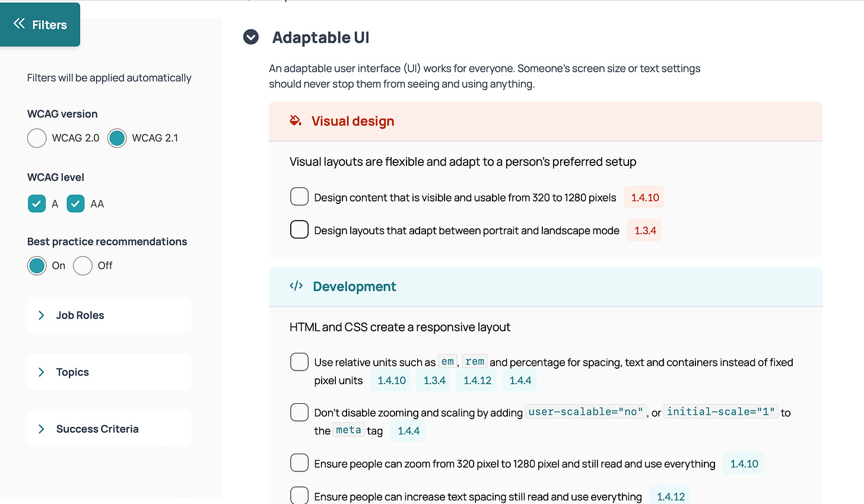Image resolution: width=864 pixels, height=504 pixels.
Task: Click 'Filters will be applied automatically' text
Action: click(x=109, y=78)
